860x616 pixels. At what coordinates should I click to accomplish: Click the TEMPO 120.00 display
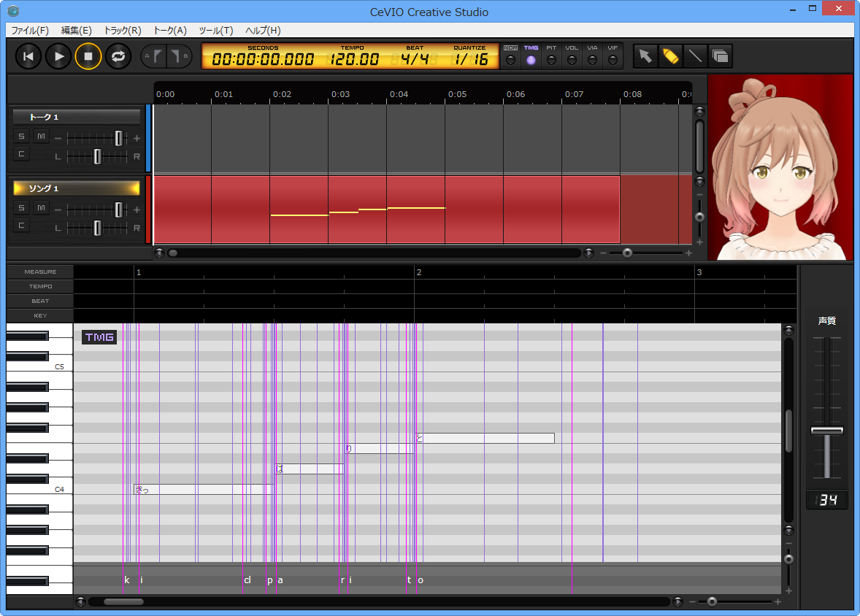tap(354, 56)
